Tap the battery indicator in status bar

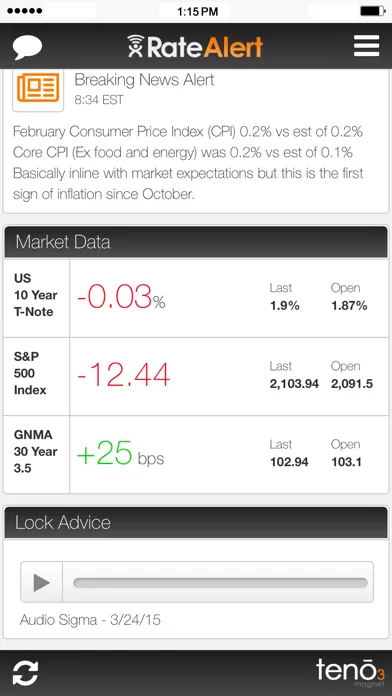pyautogui.click(x=372, y=11)
